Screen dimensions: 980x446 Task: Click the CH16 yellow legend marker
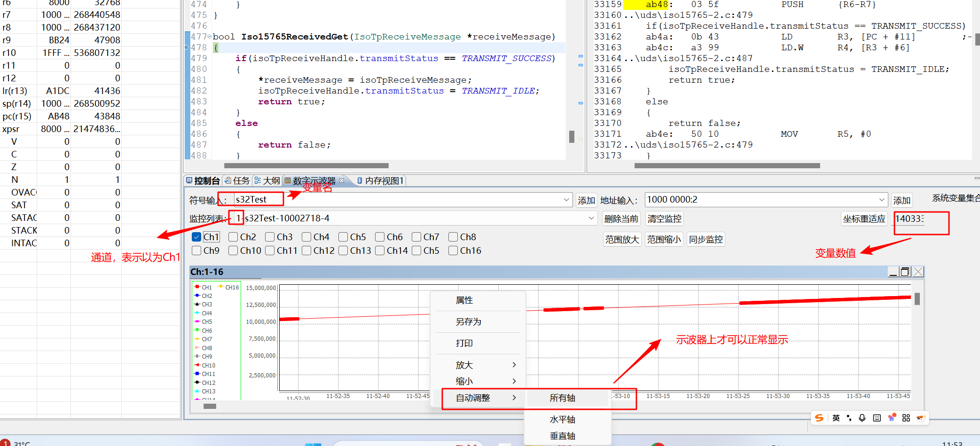[x=220, y=287]
